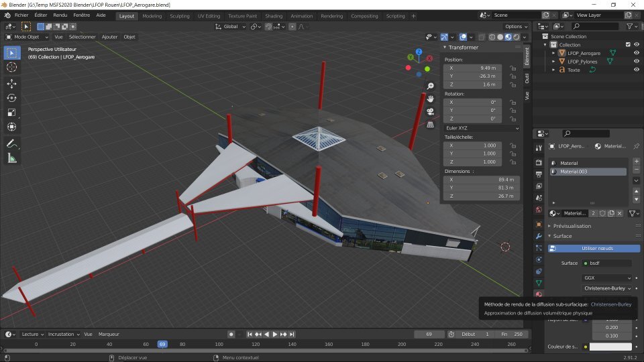Open the GGX distribution dropdown

coord(606,278)
